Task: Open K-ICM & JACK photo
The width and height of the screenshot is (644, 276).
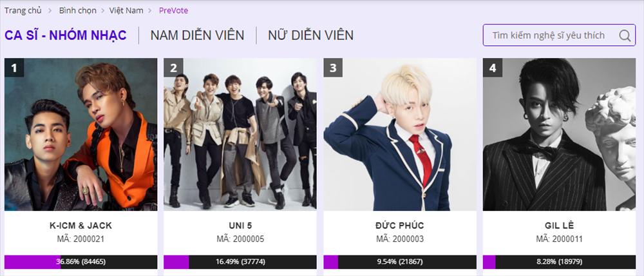Action: [81, 135]
